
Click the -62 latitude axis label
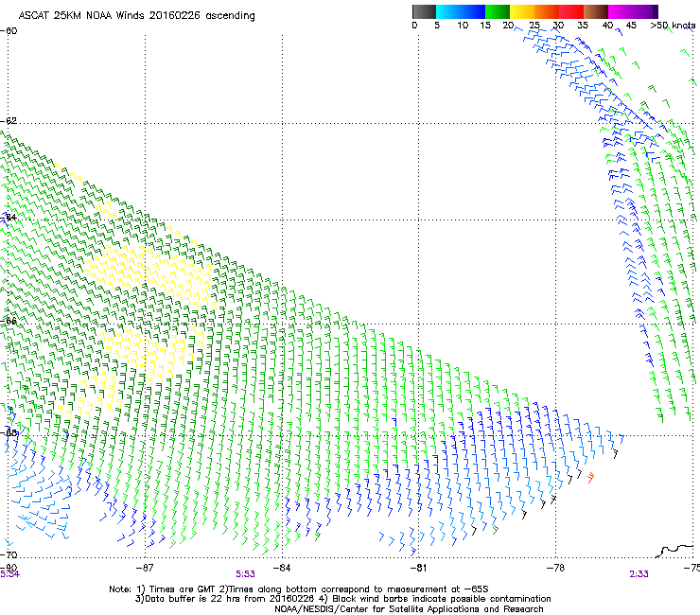9,121
